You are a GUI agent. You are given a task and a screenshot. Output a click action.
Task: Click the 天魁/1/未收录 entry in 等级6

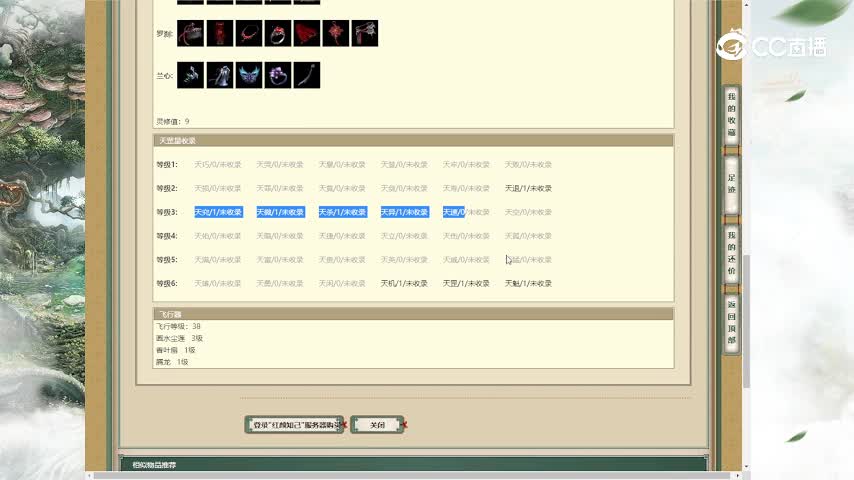click(x=528, y=284)
